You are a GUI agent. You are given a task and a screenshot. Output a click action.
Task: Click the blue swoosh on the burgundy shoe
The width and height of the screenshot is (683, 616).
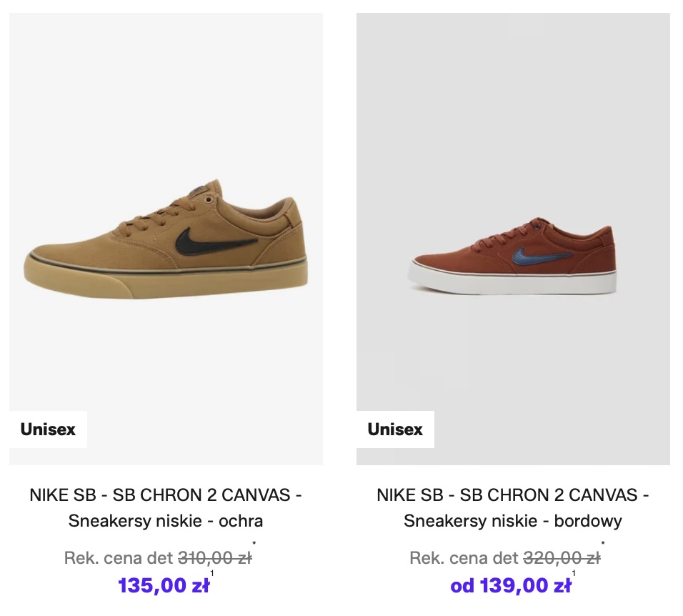pyautogui.click(x=539, y=256)
